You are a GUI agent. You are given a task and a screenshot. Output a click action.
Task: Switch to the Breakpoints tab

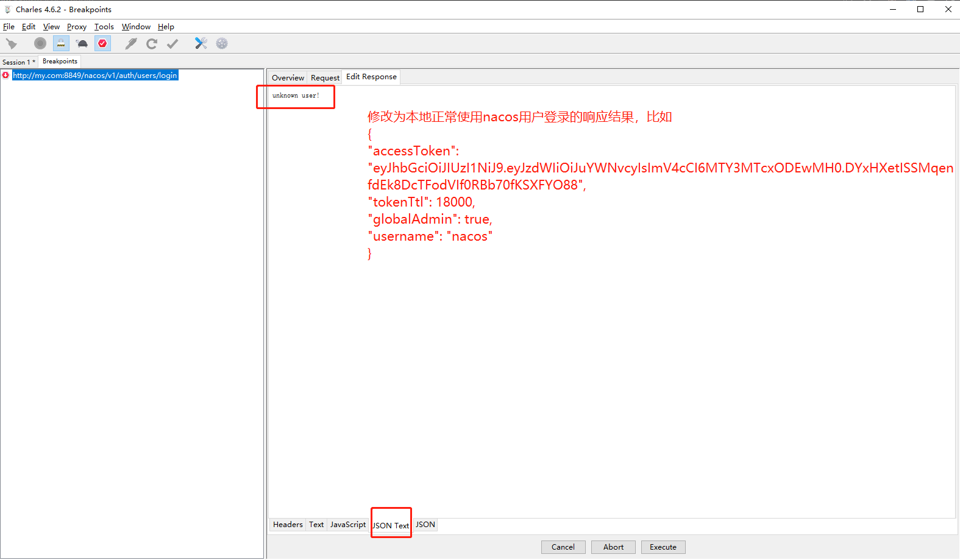60,62
